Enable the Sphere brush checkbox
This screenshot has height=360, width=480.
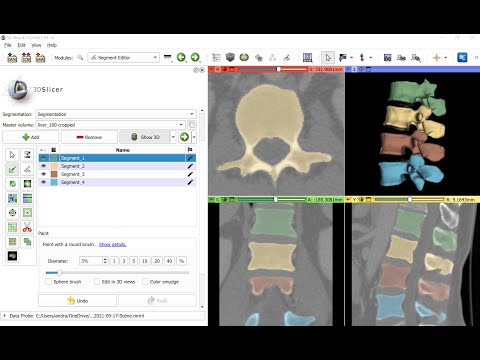(x=49, y=282)
